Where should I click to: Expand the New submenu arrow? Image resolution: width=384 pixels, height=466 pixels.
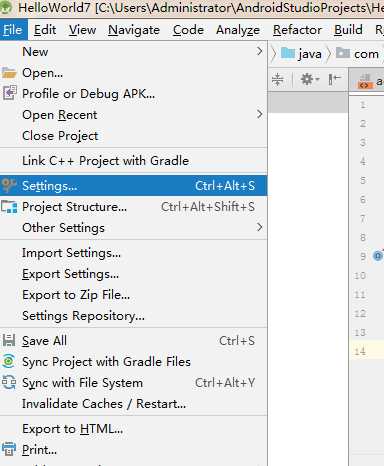[260, 51]
